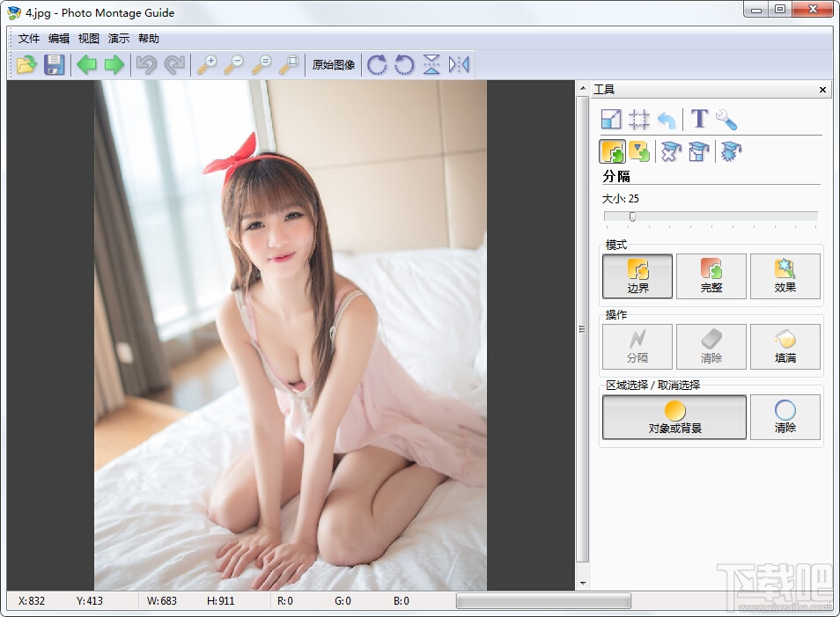Click 清除 in the 操作 group
The image size is (840, 617).
tap(711, 347)
